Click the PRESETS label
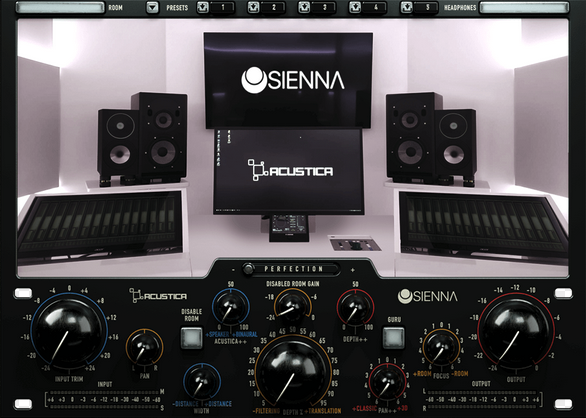 coord(177,7)
